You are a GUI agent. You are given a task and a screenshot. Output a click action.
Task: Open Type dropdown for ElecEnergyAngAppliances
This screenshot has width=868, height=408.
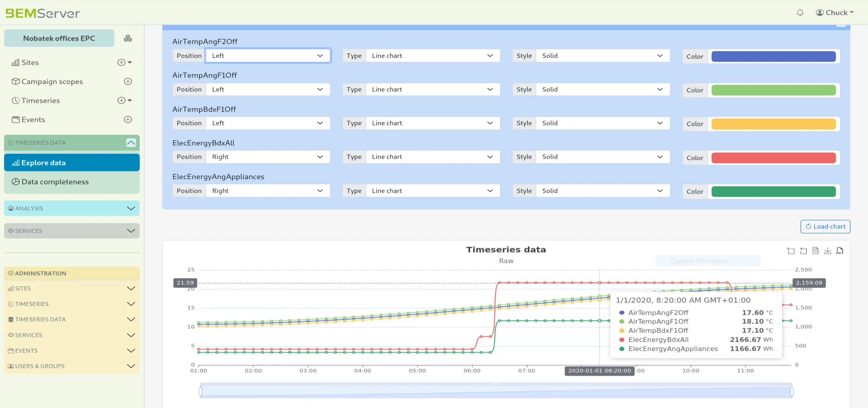(x=433, y=191)
